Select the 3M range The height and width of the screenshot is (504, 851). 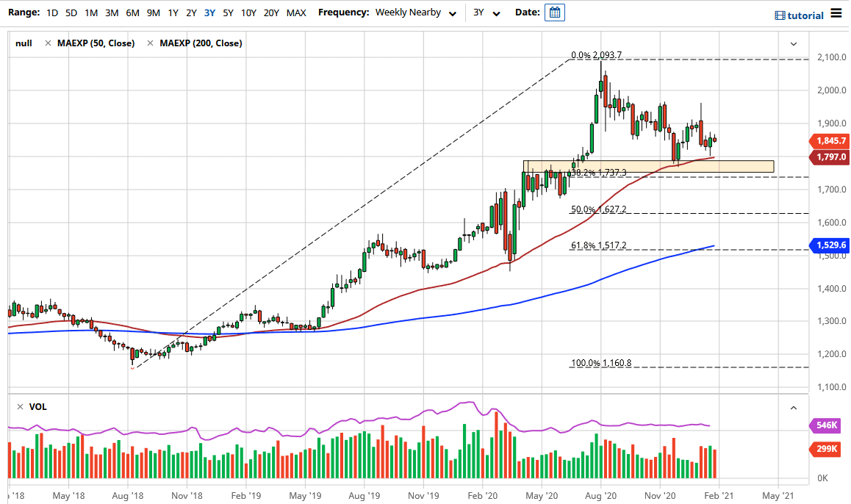(x=112, y=12)
